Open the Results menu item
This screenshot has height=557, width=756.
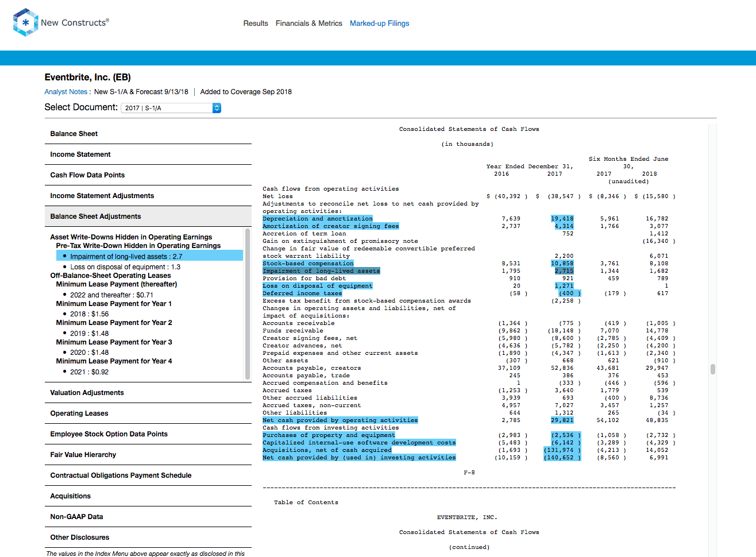256,24
